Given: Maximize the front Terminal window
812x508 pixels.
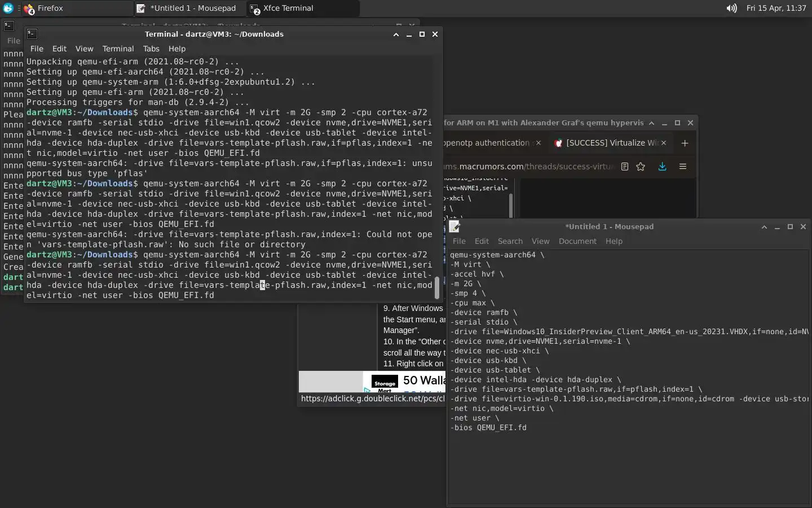Looking at the screenshot, I should pos(422,34).
